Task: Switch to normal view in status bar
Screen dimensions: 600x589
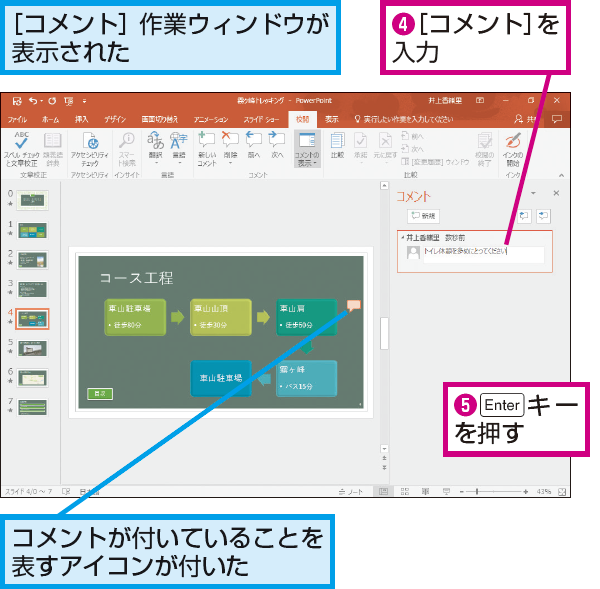Action: [383, 492]
